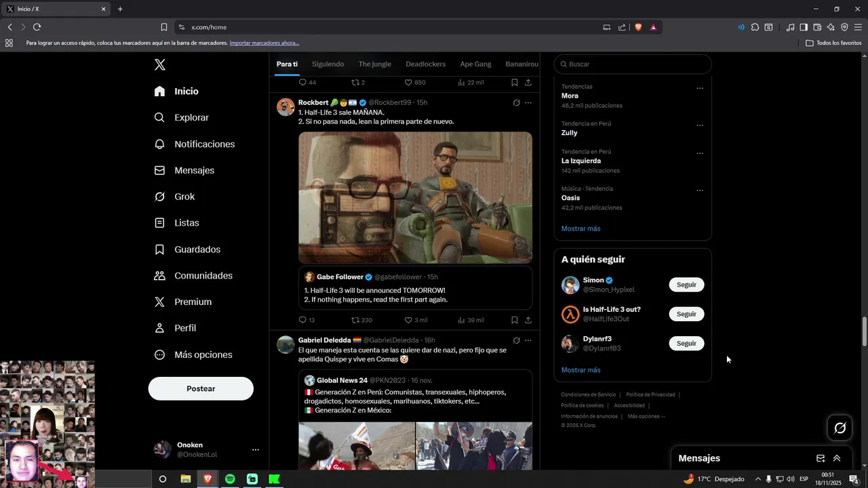The height and width of the screenshot is (488, 868).
Task: Open Perfil in the sidebar
Action: pos(175,328)
